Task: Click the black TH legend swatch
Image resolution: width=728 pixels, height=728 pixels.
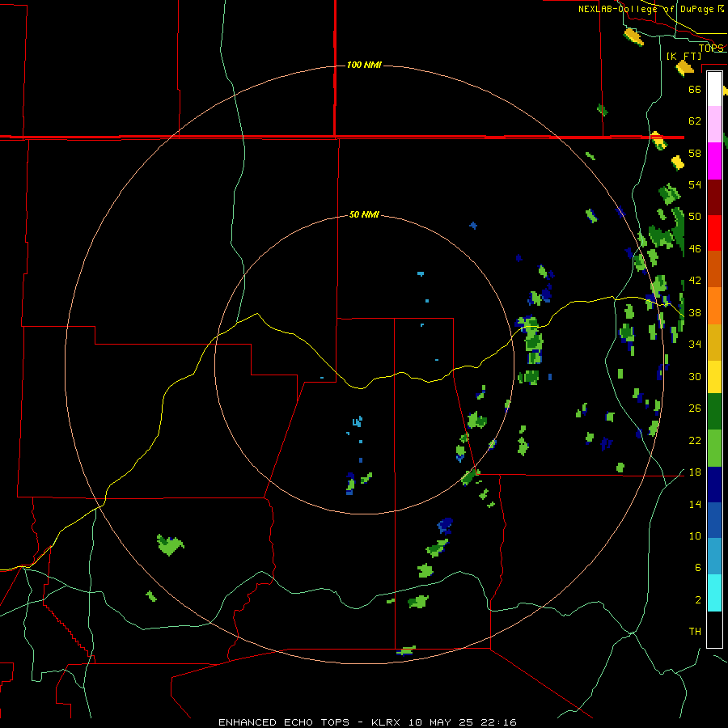Action: point(714,629)
